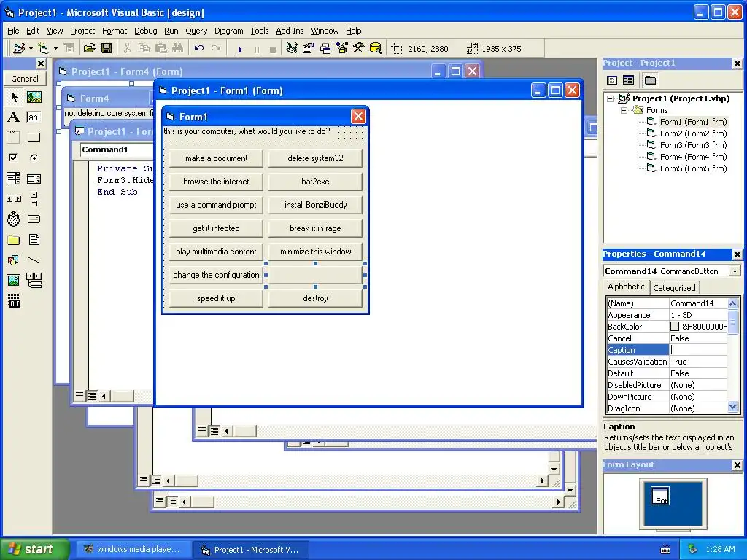Open the Data View Window icon

coord(376,49)
